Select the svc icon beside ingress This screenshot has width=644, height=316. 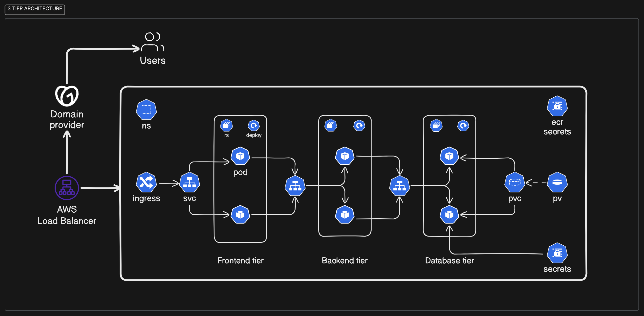click(190, 182)
